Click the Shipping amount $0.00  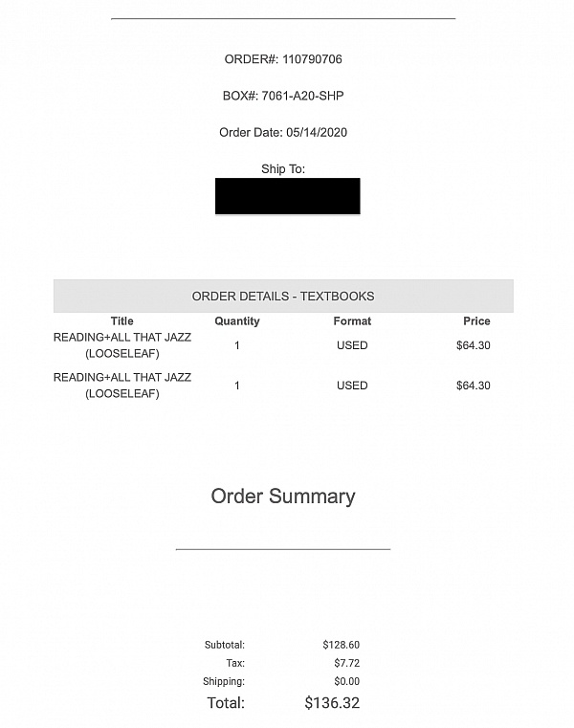347,681
